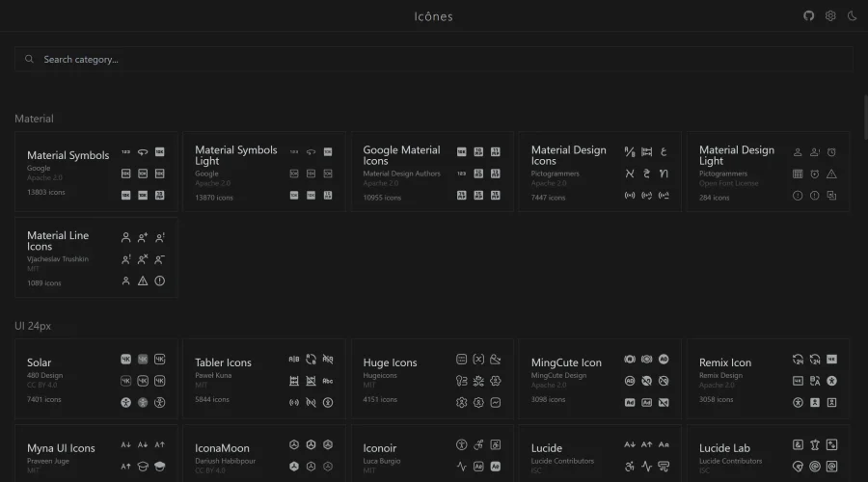The image size is (868, 482).
Task: Click the first 24-hour icon in Remix Icon
Action: [x=798, y=360]
